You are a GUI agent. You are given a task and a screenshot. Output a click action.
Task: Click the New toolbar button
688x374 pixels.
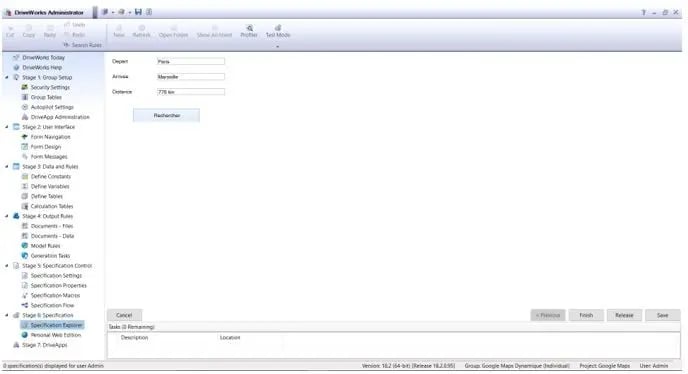point(119,31)
